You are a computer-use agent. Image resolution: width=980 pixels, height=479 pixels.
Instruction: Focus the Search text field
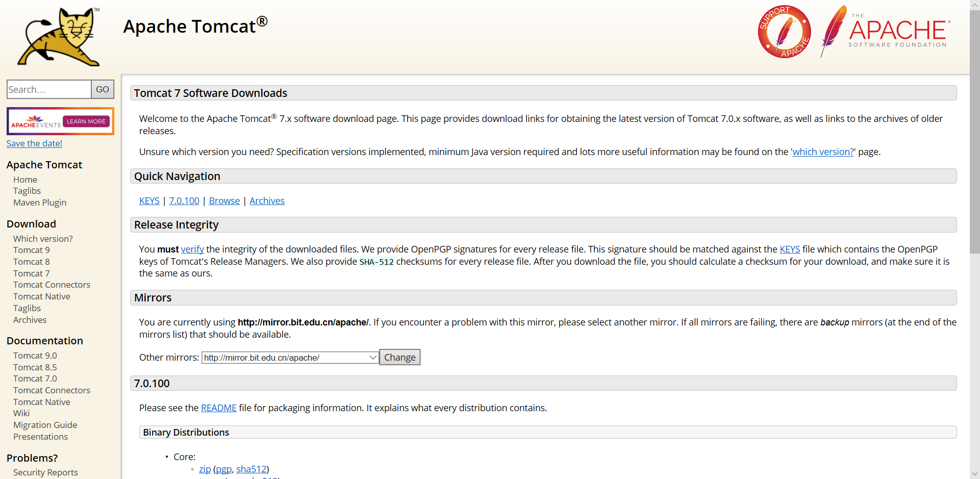pos(49,89)
